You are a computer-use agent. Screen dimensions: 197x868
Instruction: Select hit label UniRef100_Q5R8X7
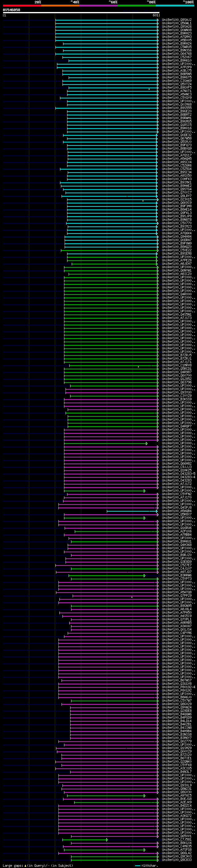(x=177, y=514)
